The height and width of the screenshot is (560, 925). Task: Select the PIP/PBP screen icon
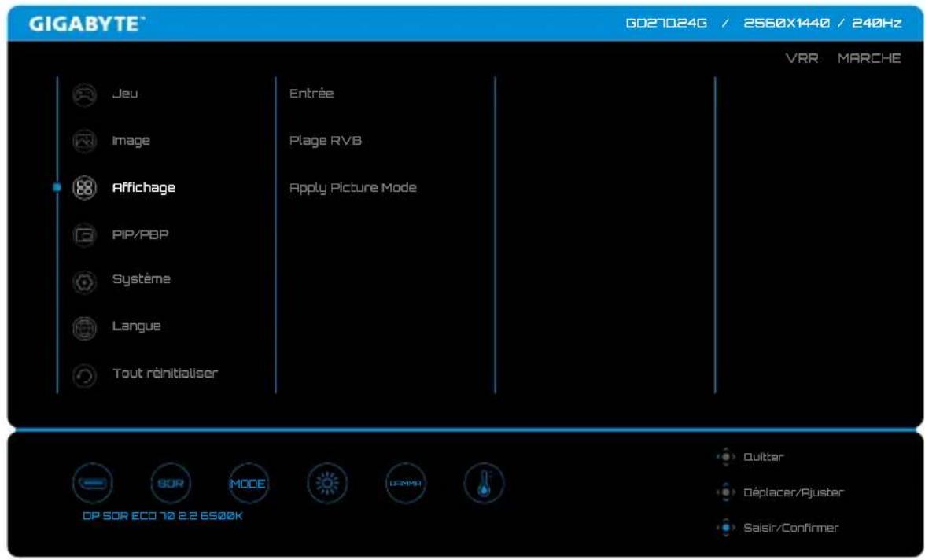(x=84, y=235)
